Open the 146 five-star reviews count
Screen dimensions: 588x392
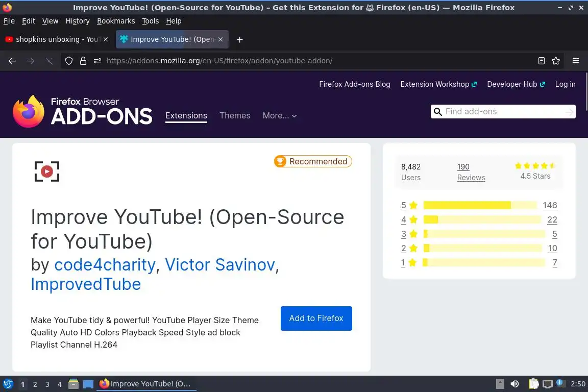coord(550,205)
